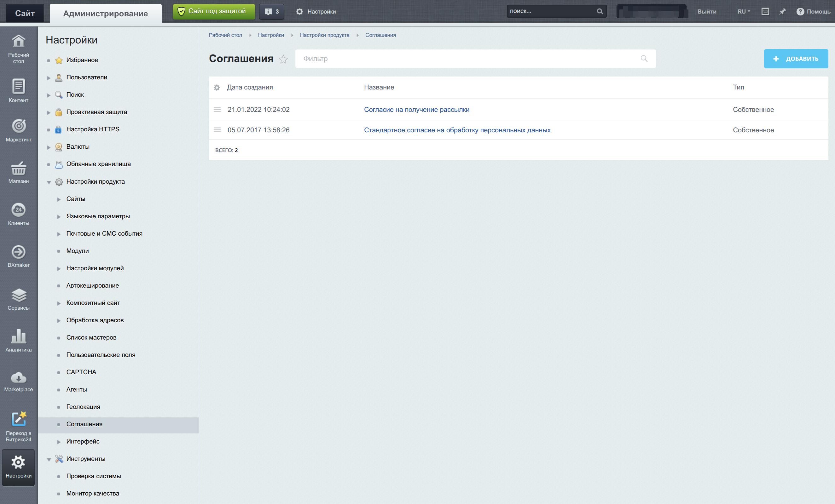Open Согласие на получение рассылки link
Viewport: 835px width, 504px height.
[416, 109]
